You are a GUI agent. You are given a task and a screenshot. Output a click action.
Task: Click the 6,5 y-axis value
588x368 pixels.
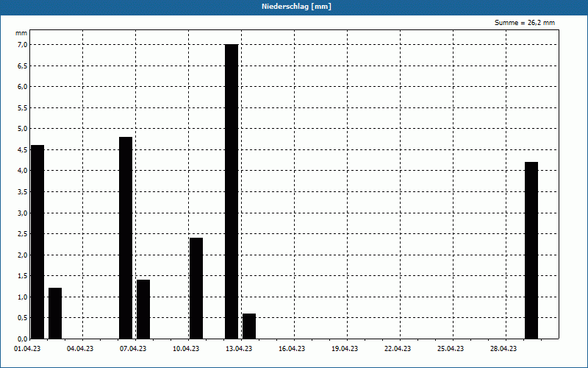pos(22,66)
